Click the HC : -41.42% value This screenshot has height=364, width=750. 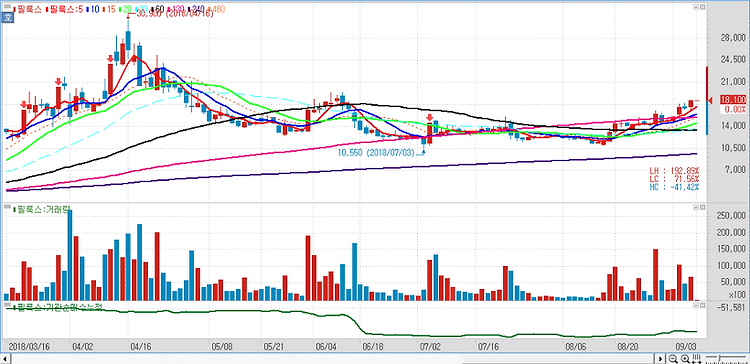coord(674,186)
